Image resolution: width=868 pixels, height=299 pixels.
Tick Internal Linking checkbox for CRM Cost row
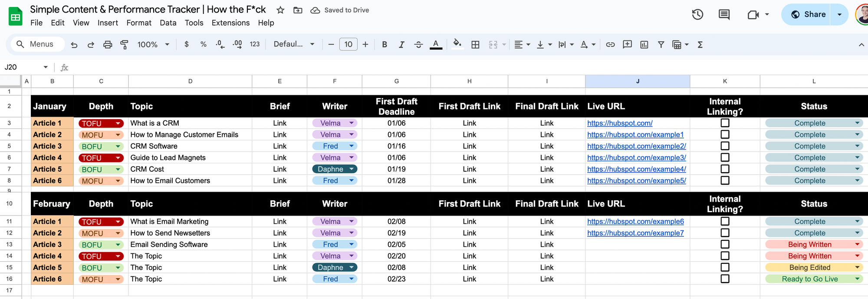(x=725, y=169)
